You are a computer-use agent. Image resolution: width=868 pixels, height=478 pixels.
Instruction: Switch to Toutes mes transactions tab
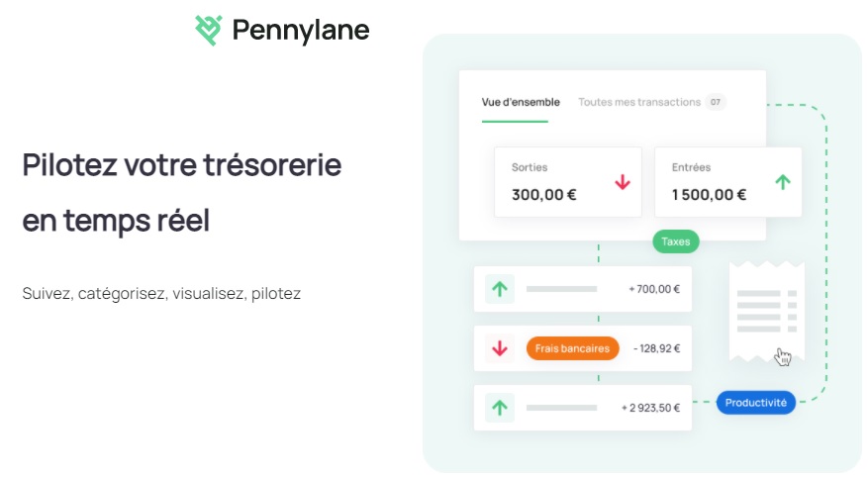point(639,102)
